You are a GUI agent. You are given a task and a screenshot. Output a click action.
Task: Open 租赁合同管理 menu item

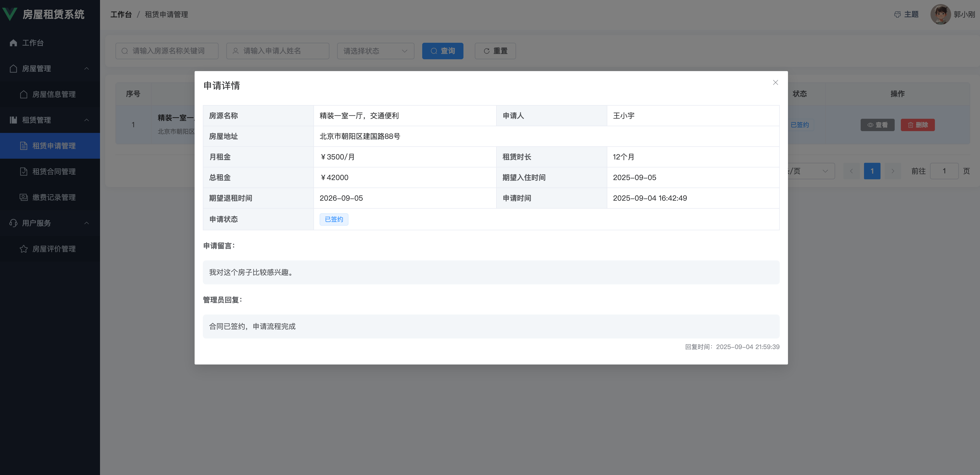[54, 172]
